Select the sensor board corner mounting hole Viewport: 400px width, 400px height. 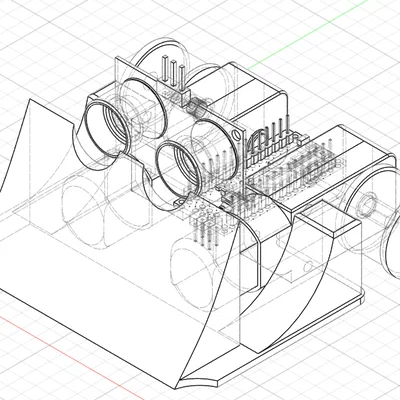click(236, 135)
